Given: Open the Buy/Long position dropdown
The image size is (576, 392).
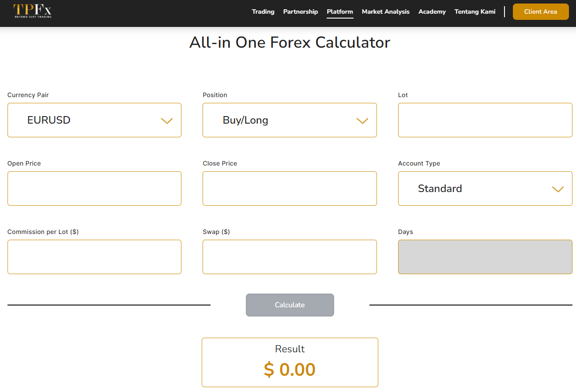Looking at the screenshot, I should [290, 120].
